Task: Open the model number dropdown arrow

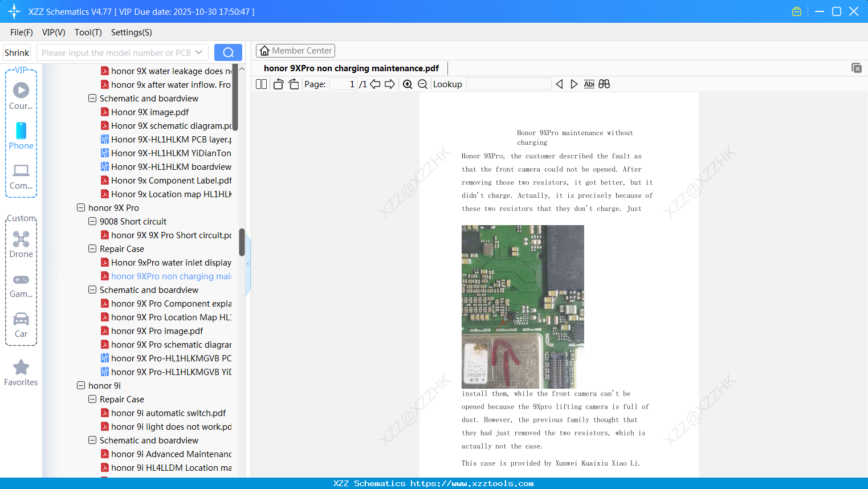Action: tap(199, 52)
